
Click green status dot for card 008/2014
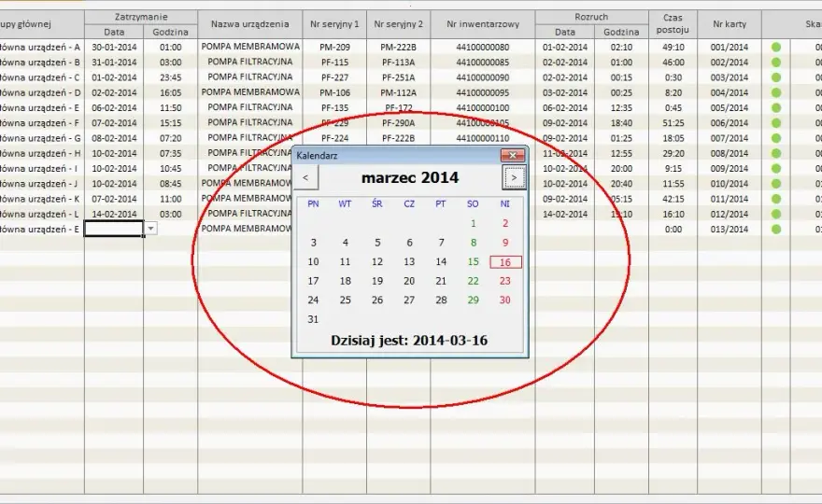(776, 153)
